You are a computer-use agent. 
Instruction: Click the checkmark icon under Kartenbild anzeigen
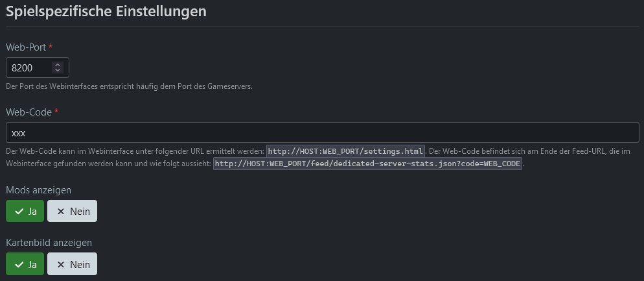[19, 264]
